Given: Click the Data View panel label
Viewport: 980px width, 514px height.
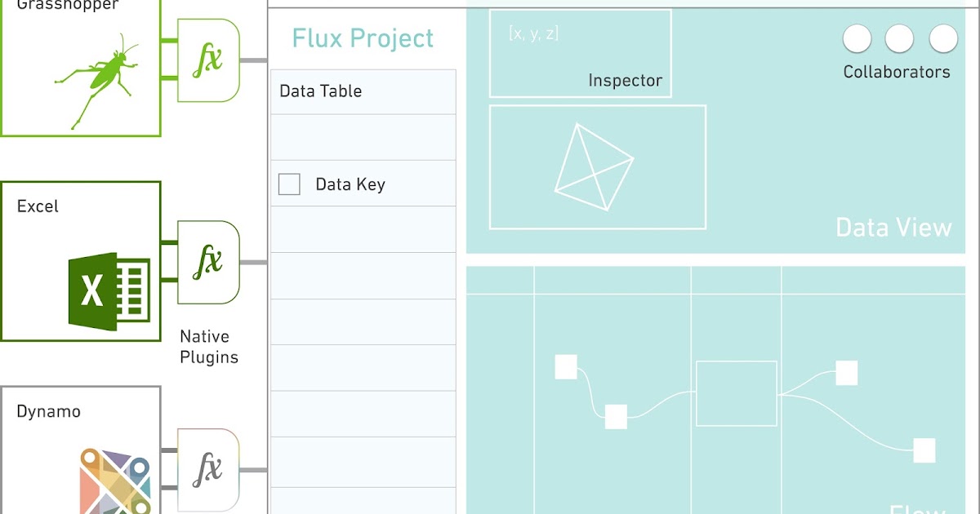Looking at the screenshot, I should pyautogui.click(x=893, y=227).
